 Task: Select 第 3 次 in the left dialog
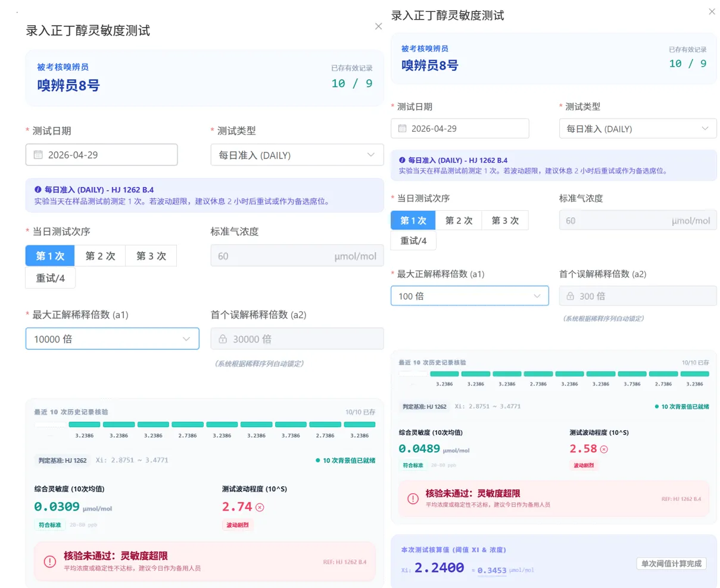click(x=151, y=256)
